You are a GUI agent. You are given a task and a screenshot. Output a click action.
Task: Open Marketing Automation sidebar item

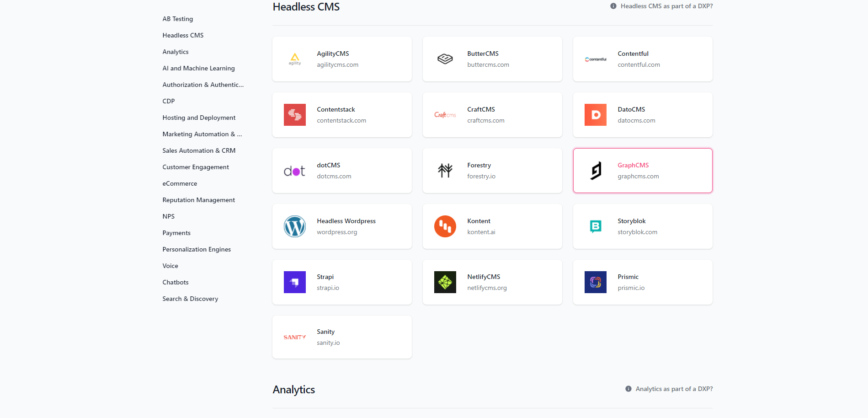[202, 134]
